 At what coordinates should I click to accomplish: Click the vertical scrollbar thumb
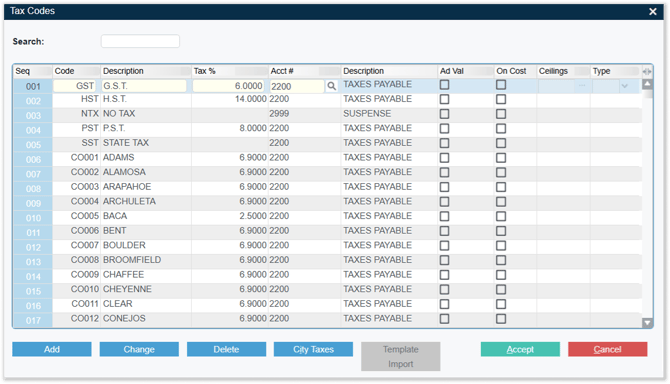(648, 94)
